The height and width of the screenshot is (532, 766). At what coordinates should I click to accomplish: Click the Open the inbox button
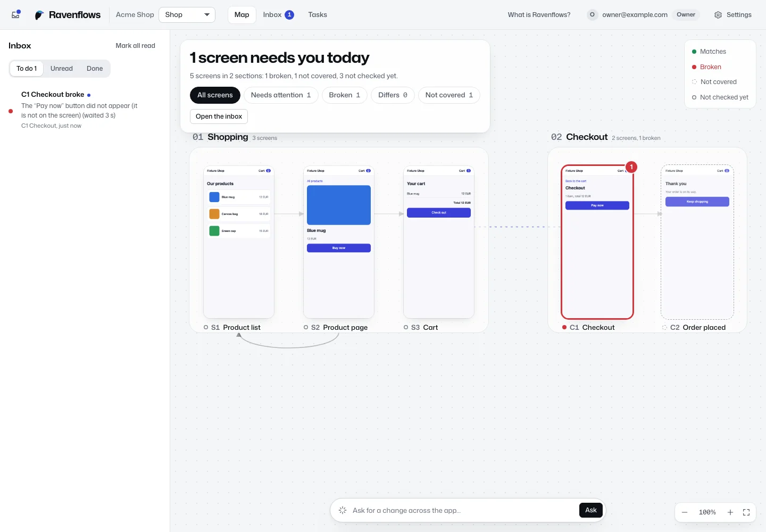point(219,117)
